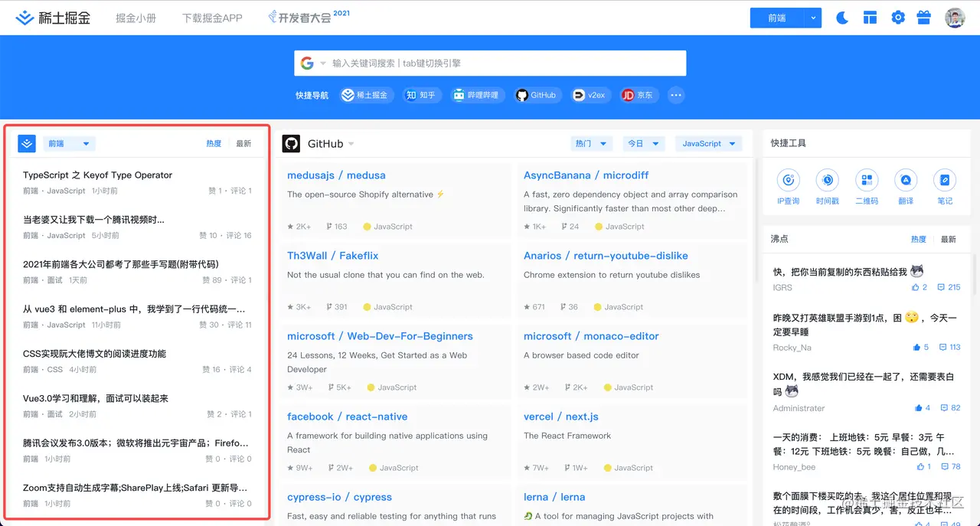This screenshot has width=980, height=526.
Task: Click the gift box icon
Action: coord(923,18)
